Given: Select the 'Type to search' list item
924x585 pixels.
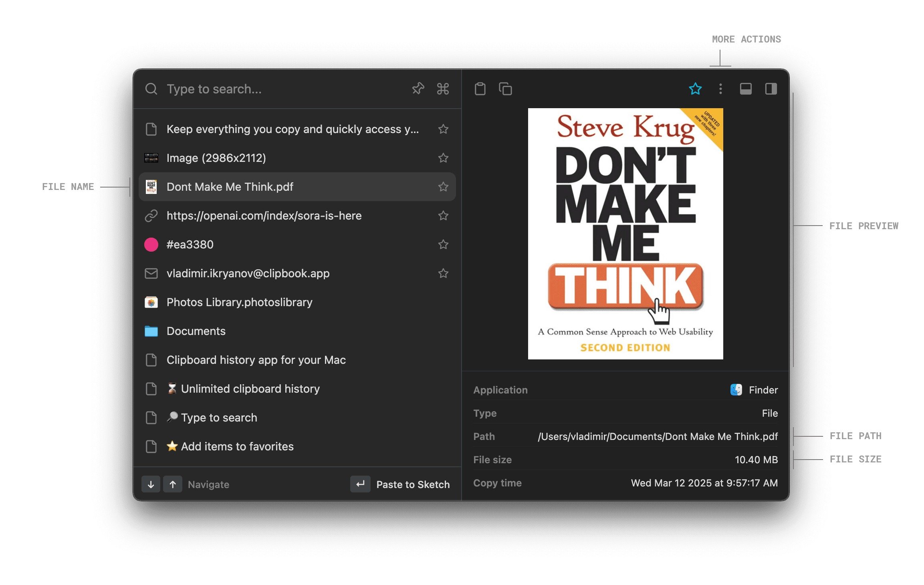Looking at the screenshot, I should (x=297, y=418).
